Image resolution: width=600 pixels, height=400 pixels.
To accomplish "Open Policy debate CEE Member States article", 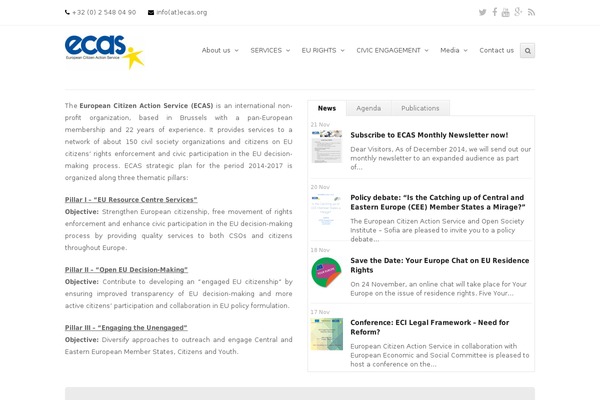I will (x=437, y=202).
